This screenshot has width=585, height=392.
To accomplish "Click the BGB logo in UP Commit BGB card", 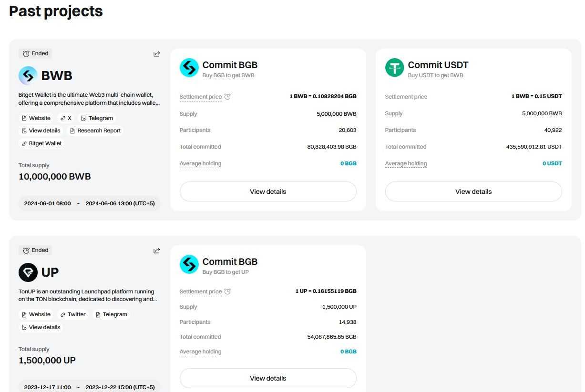I will click(x=189, y=264).
